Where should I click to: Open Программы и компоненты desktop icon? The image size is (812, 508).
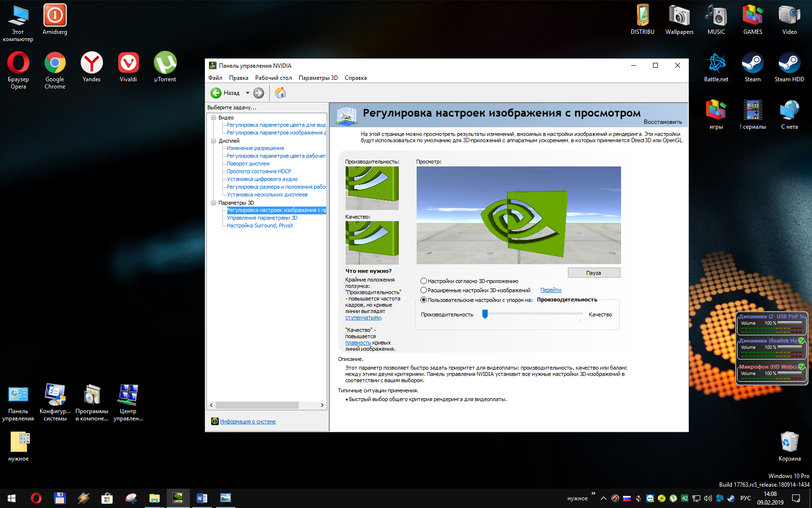click(92, 402)
